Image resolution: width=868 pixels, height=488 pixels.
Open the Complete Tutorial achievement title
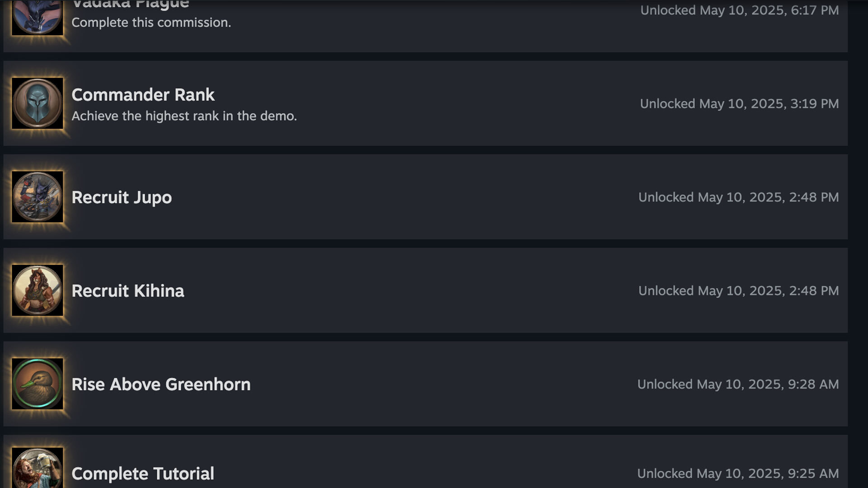tap(143, 474)
